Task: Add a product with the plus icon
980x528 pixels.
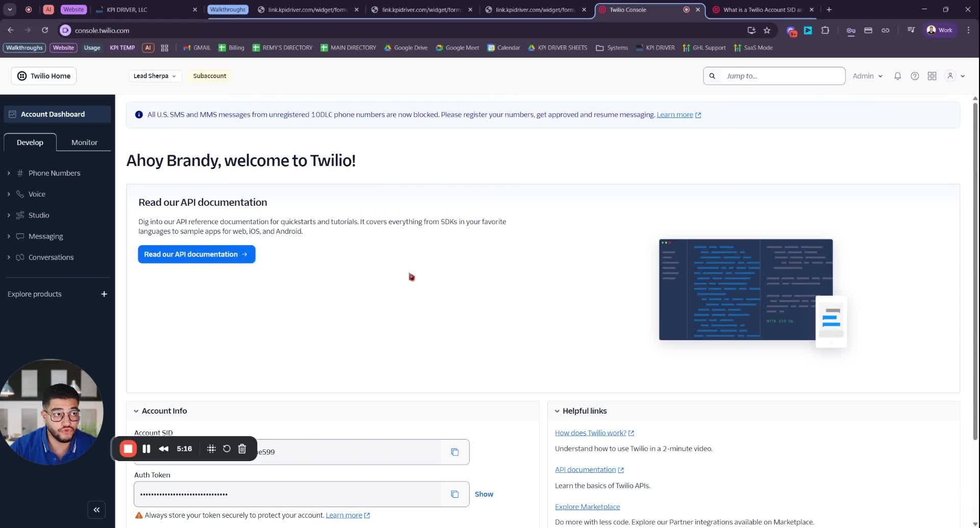Action: point(104,294)
